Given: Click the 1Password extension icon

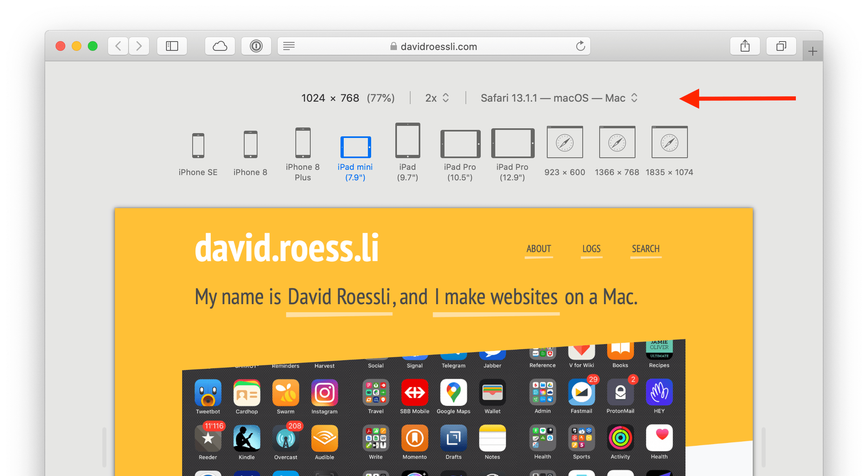Looking at the screenshot, I should [x=256, y=46].
